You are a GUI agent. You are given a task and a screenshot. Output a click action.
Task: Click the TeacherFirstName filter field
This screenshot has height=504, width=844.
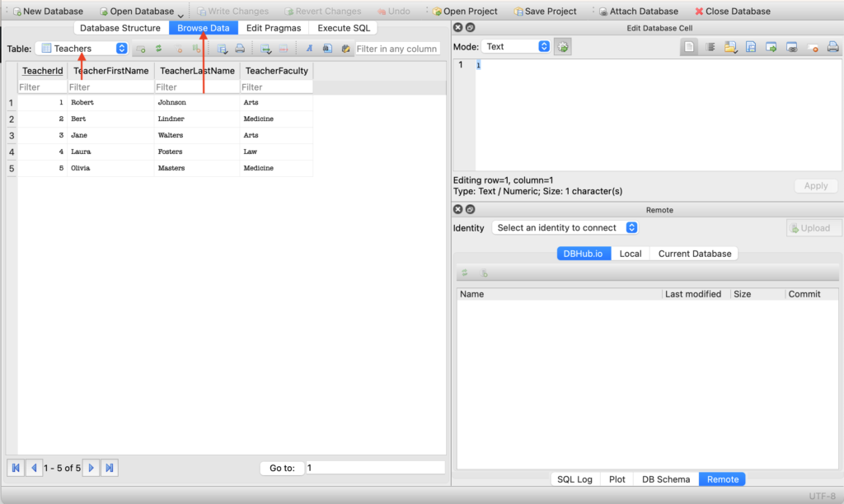[111, 86]
